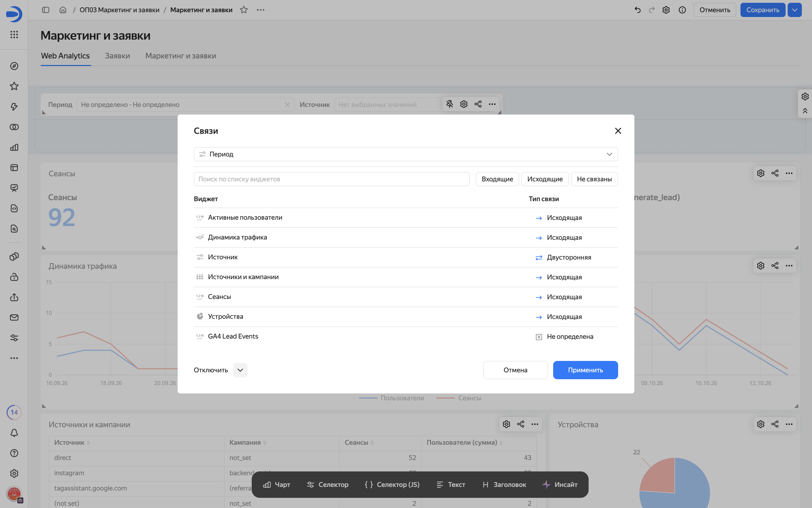This screenshot has width=812, height=508.
Task: Click the Сохранить button
Action: (763, 10)
